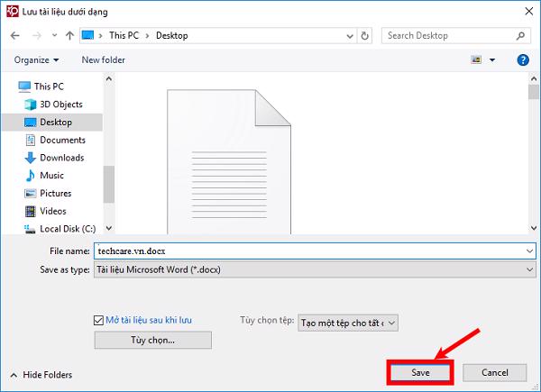This screenshot has height=392, width=541.
Task: Select 3D Objects in the sidebar
Action: [61, 105]
